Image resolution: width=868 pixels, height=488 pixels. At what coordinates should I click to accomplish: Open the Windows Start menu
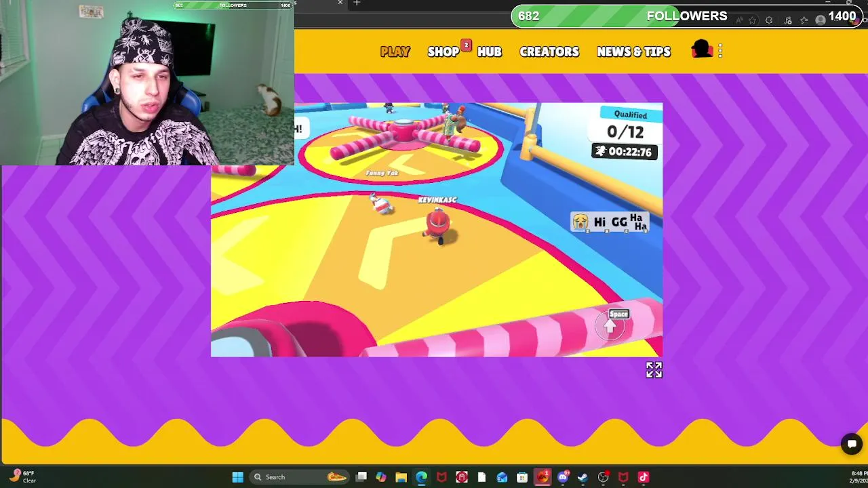pyautogui.click(x=237, y=477)
